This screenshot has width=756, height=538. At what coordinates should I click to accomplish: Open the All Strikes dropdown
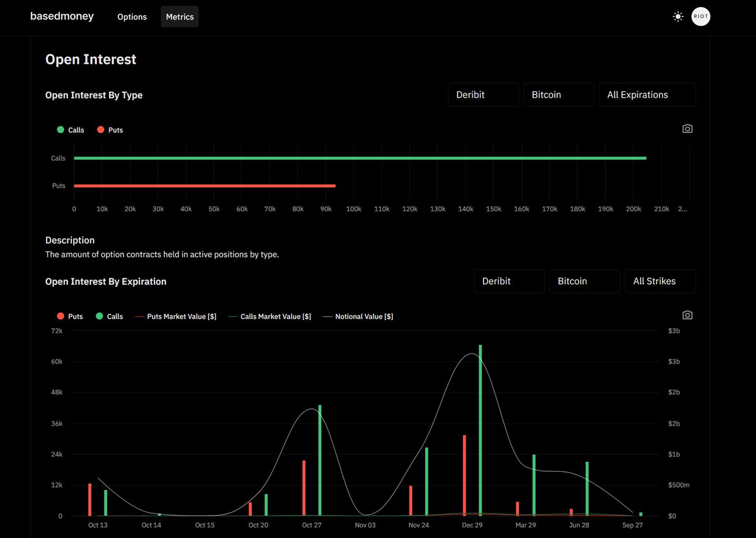[x=660, y=281]
